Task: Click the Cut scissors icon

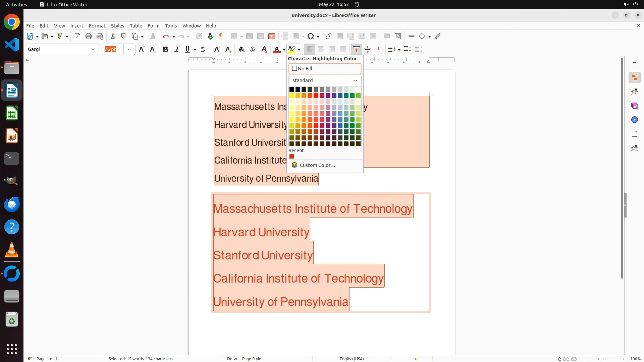Action: [113, 37]
